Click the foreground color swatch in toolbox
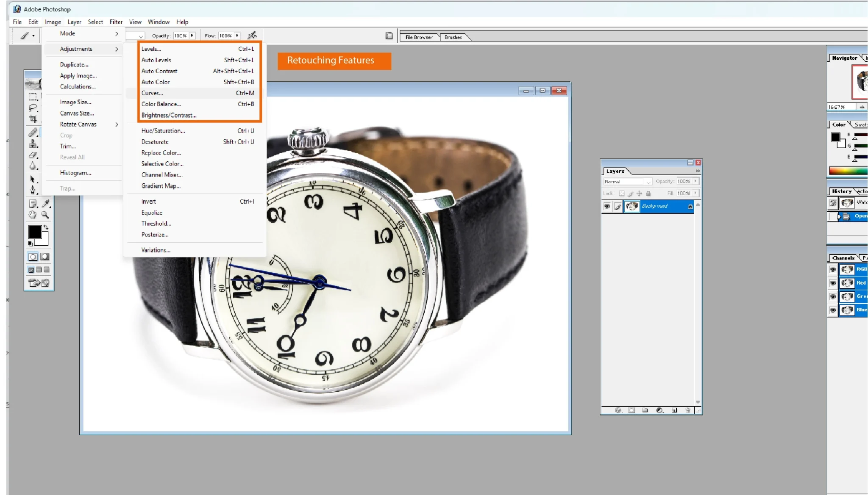868x495 pixels. [x=35, y=232]
